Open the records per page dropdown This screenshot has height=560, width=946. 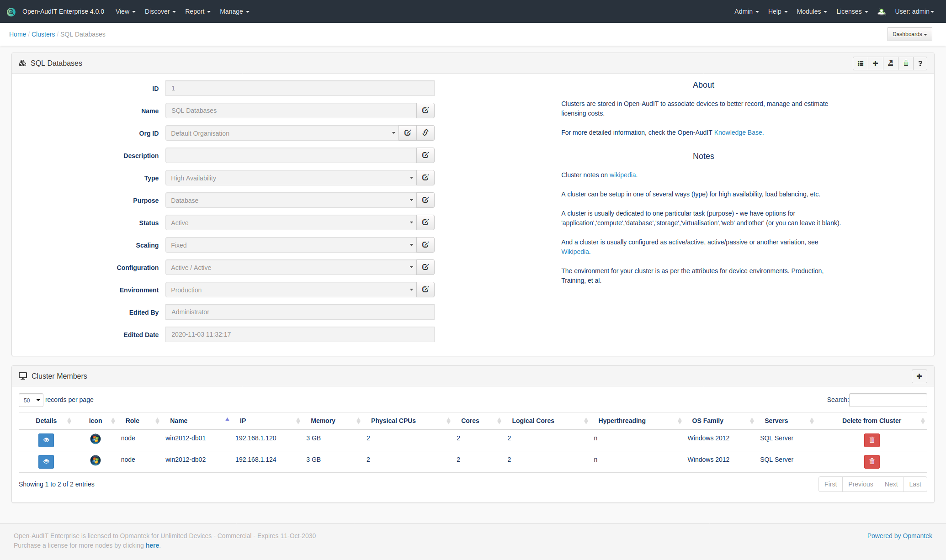point(31,400)
